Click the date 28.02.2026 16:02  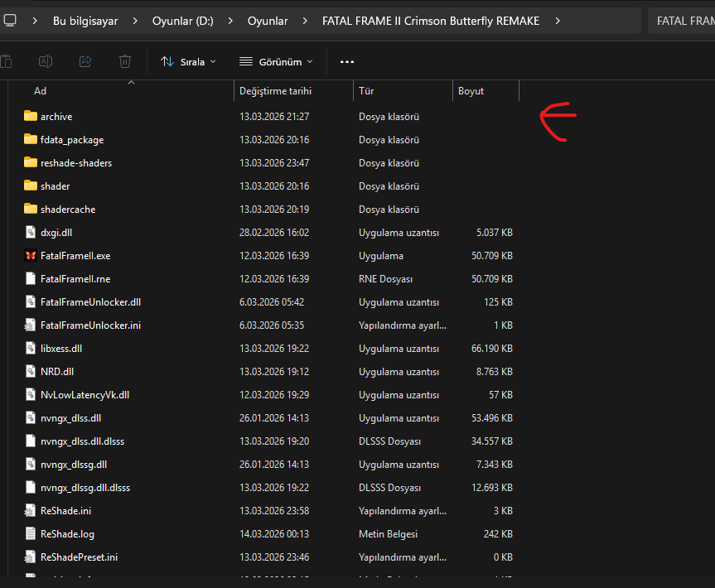(274, 233)
